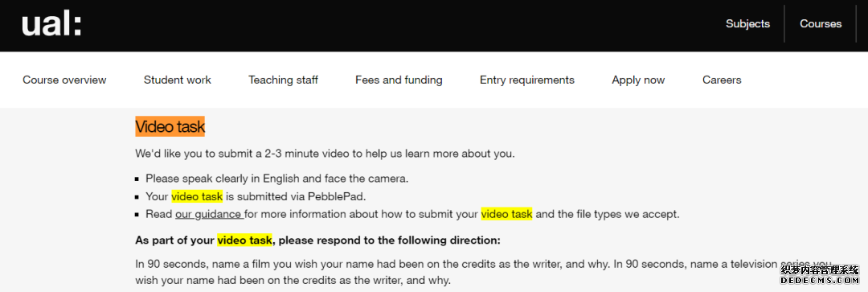Image resolution: width=868 pixels, height=292 pixels.
Task: Open the Subjects menu
Action: click(x=748, y=24)
